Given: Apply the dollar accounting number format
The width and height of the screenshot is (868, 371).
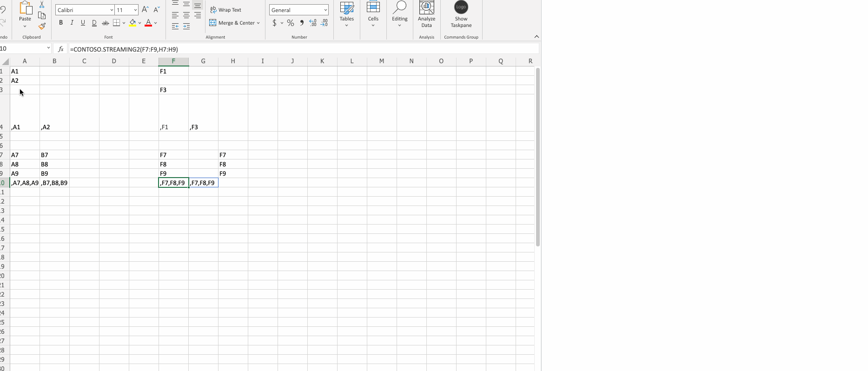Looking at the screenshot, I should (x=275, y=23).
